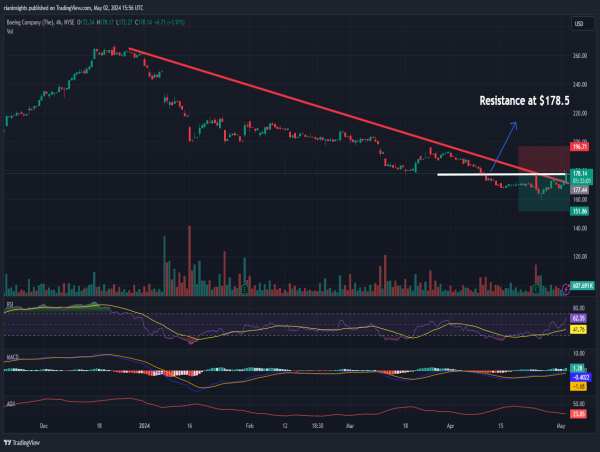This screenshot has width=600, height=452.
Task: Click the 160.00 price axis label
Action: [x=580, y=200]
